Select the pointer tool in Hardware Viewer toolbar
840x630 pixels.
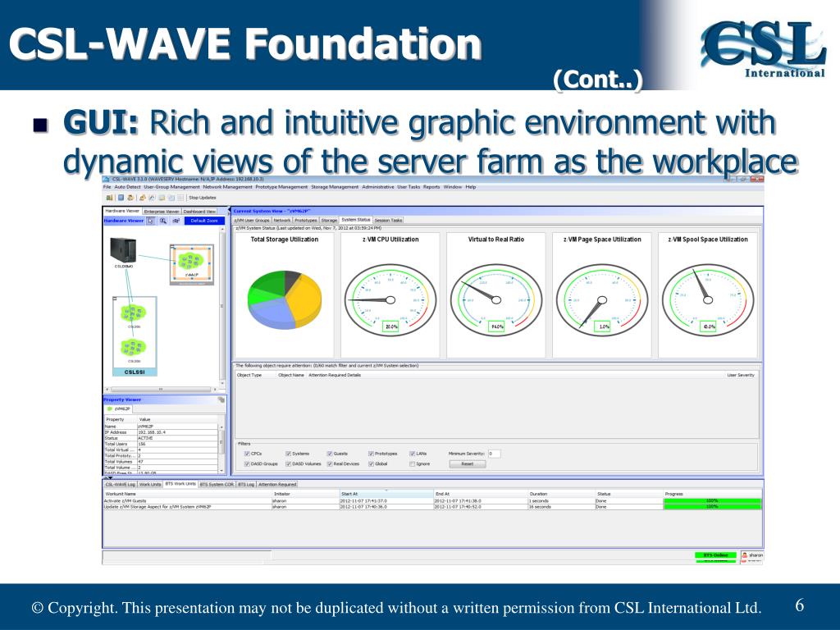click(151, 221)
